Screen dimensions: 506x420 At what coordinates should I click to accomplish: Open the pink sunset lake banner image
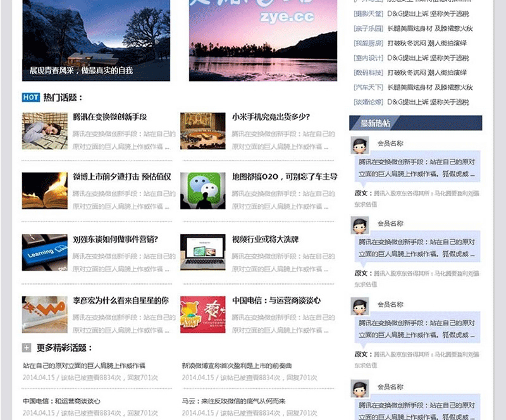263,40
